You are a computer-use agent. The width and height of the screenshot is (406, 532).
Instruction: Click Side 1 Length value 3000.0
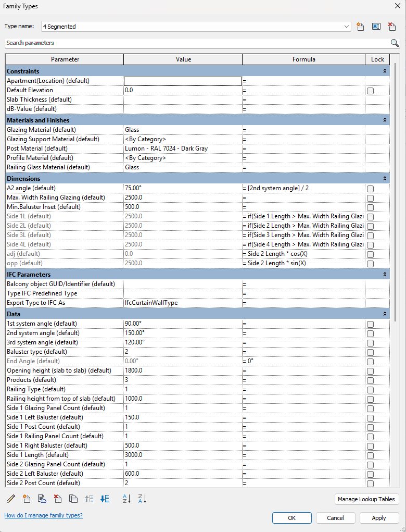(183, 455)
